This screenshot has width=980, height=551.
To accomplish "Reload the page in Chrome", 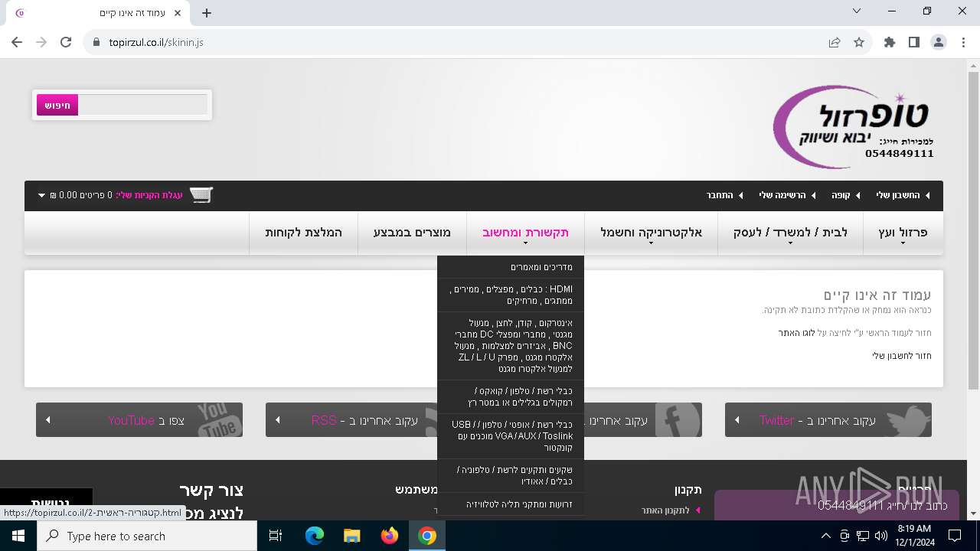I will point(66,43).
